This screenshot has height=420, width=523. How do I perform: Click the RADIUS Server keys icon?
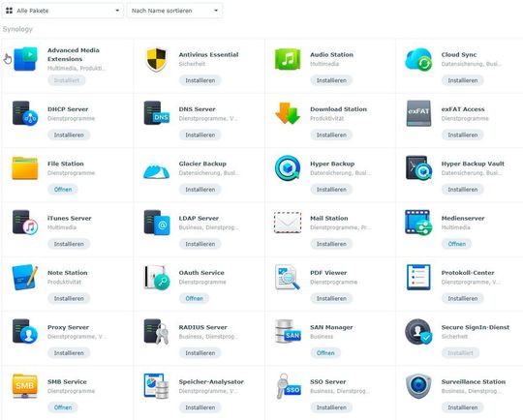157,331
